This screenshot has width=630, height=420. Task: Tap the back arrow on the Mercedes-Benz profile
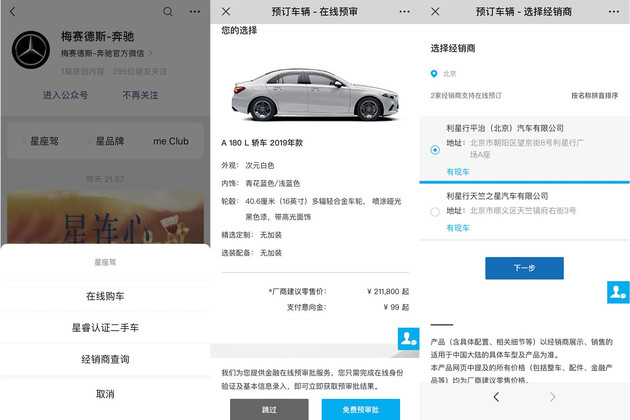click(12, 12)
